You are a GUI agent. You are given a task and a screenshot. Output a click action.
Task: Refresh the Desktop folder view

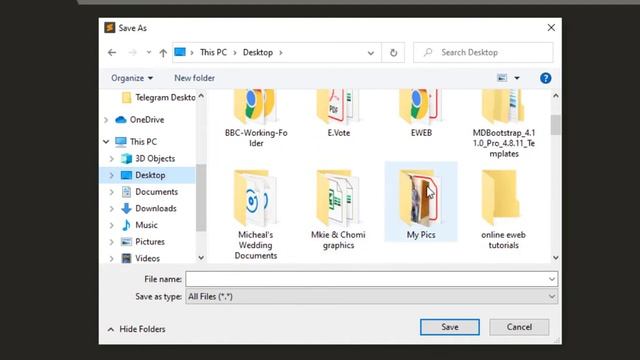click(393, 53)
